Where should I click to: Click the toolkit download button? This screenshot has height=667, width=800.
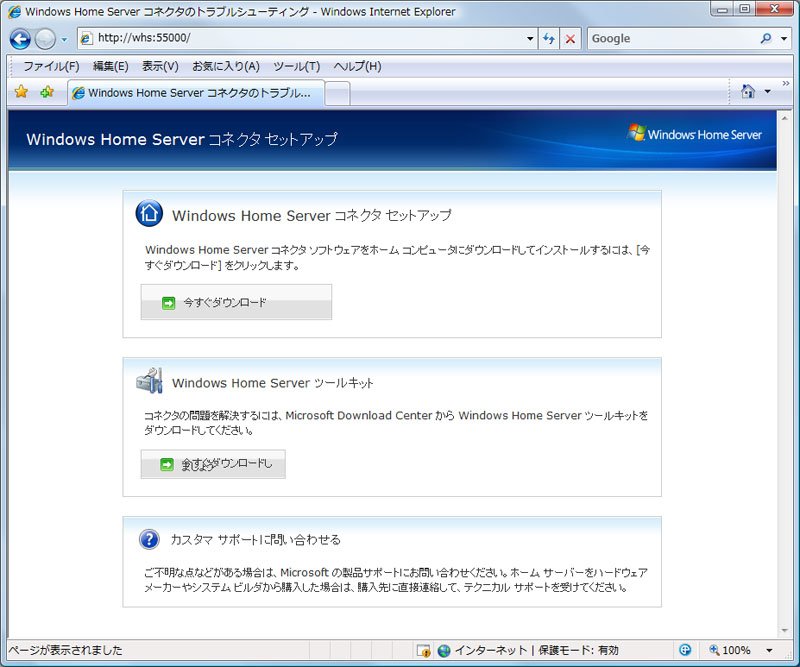click(x=213, y=464)
